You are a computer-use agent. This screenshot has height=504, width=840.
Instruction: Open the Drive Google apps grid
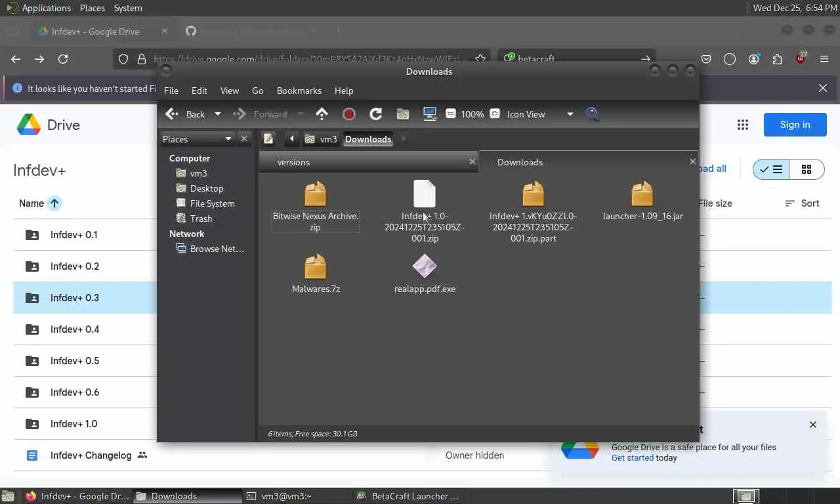pyautogui.click(x=743, y=125)
